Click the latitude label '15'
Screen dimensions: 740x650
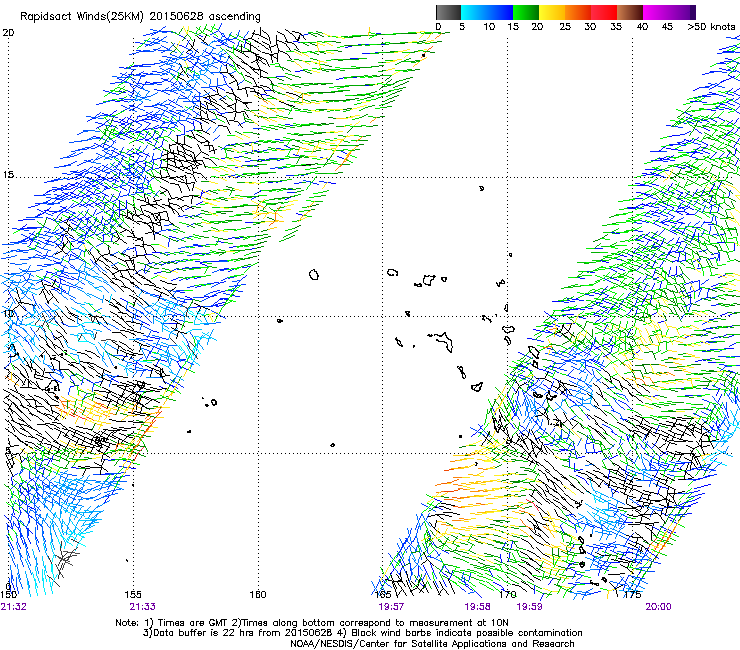(8, 175)
